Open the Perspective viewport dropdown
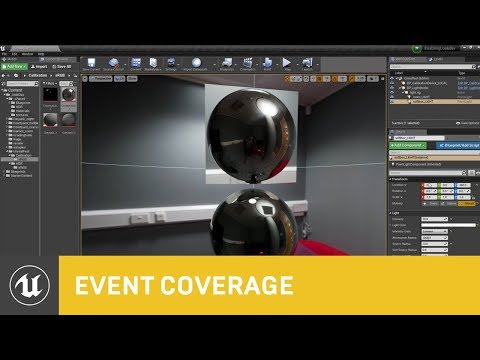The height and width of the screenshot is (360, 480). click(101, 79)
